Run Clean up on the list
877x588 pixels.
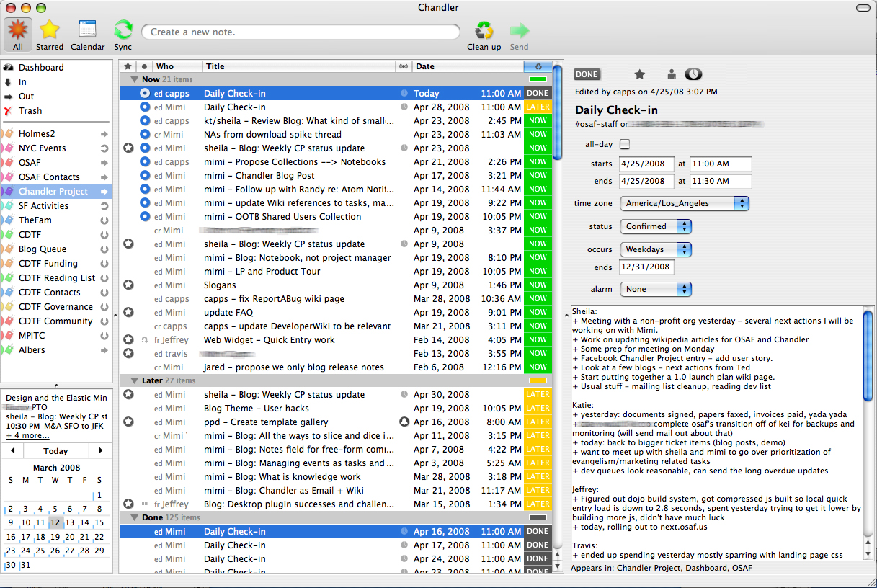(484, 34)
